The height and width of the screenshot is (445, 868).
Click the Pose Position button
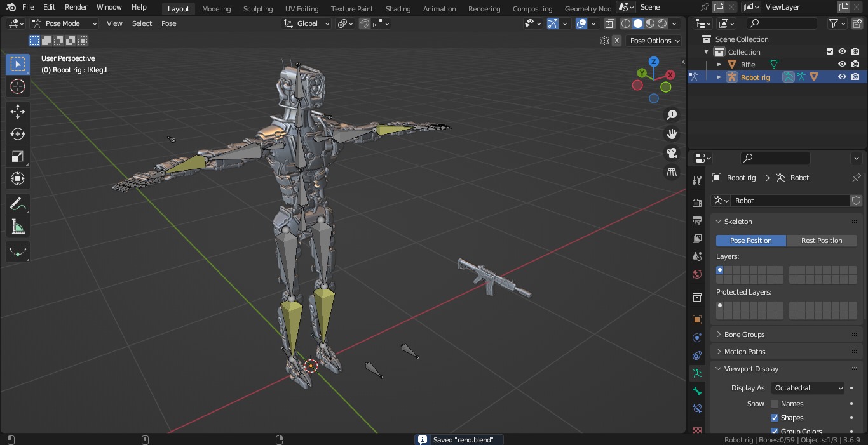(751, 241)
